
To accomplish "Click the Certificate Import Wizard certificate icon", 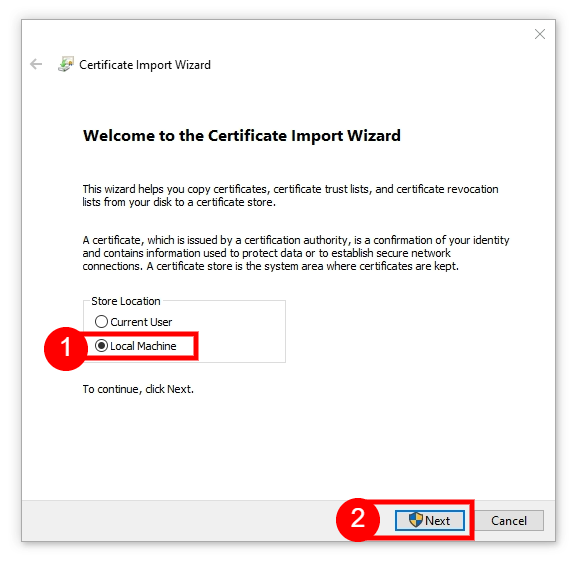I will (66, 64).
